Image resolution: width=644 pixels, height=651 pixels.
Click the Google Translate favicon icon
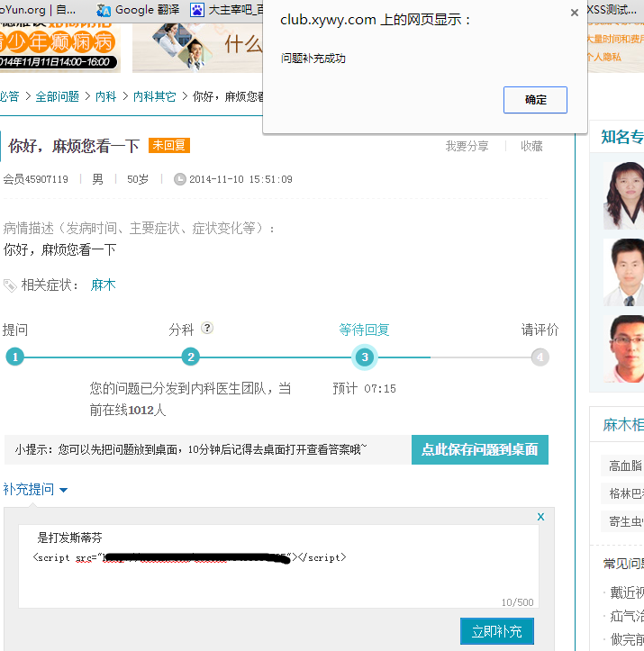pyautogui.click(x=104, y=10)
